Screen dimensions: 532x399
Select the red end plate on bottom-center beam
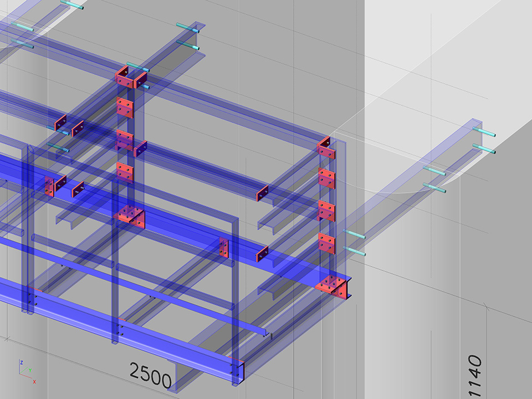point(237,367)
